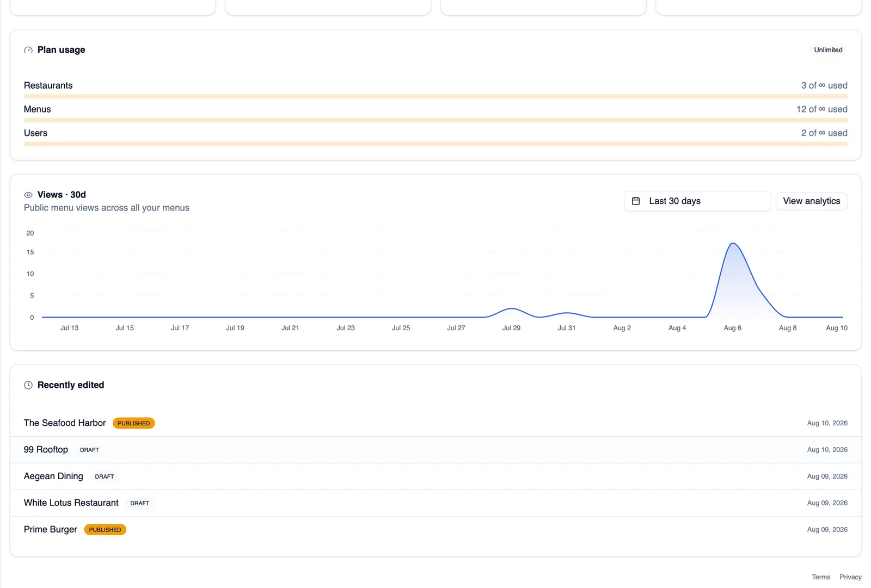Click the Users usage progress bar
This screenshot has width=871, height=588.
click(436, 144)
